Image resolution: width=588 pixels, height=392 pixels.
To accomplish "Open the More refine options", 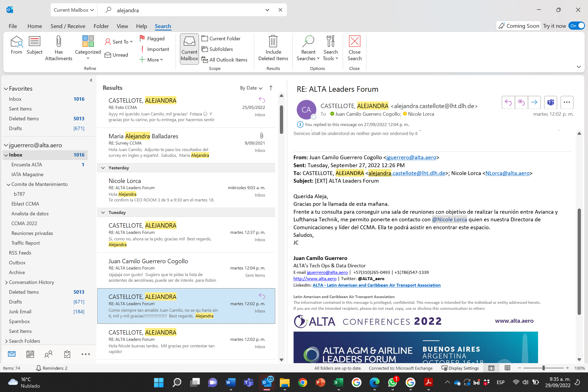I will click(x=151, y=60).
